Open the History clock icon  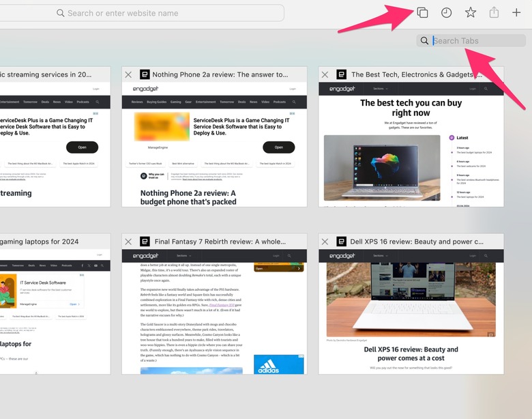pos(446,13)
